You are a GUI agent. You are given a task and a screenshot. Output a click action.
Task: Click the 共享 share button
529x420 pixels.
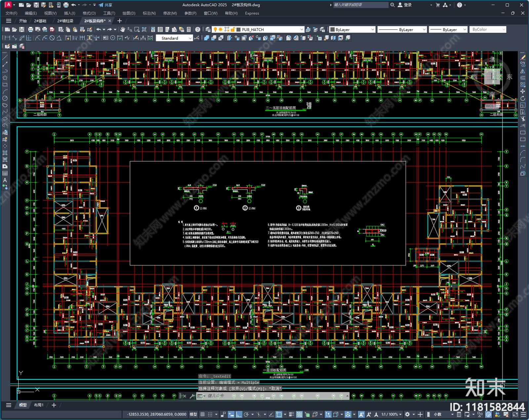[105, 5]
